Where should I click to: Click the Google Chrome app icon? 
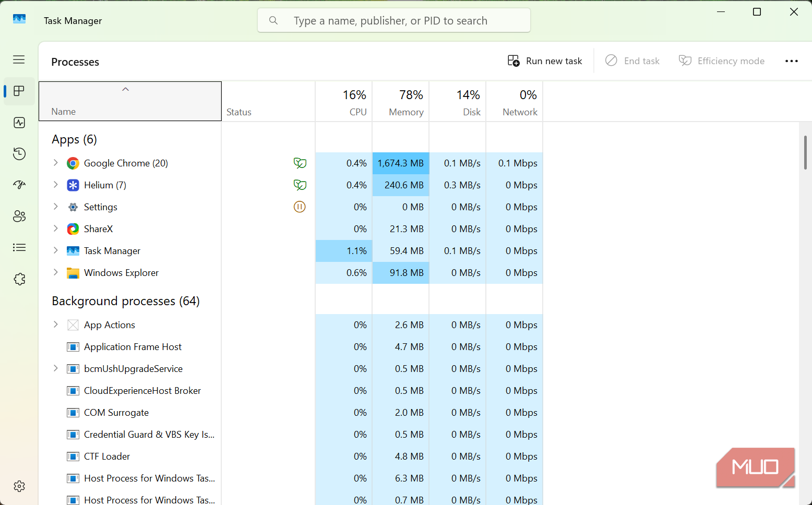[x=73, y=163]
